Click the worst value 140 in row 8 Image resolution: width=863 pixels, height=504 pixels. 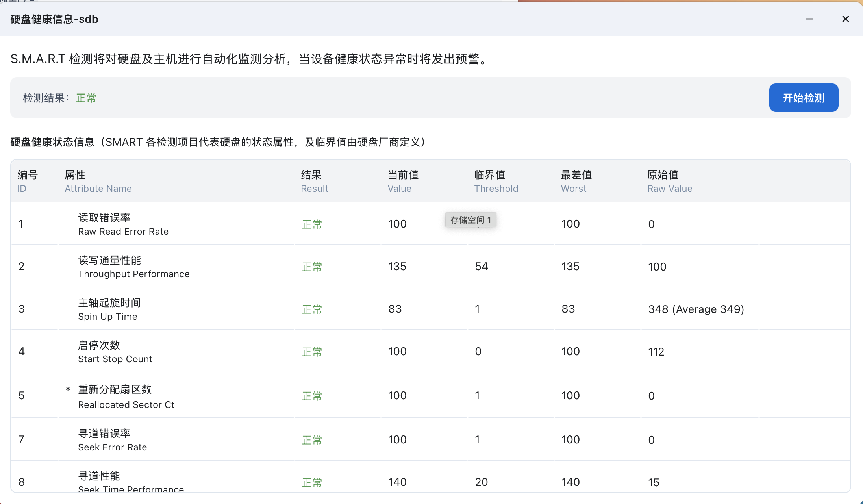[x=570, y=482]
